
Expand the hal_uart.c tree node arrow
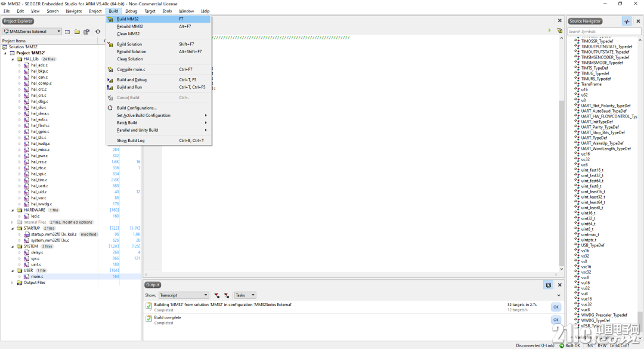coord(19,186)
